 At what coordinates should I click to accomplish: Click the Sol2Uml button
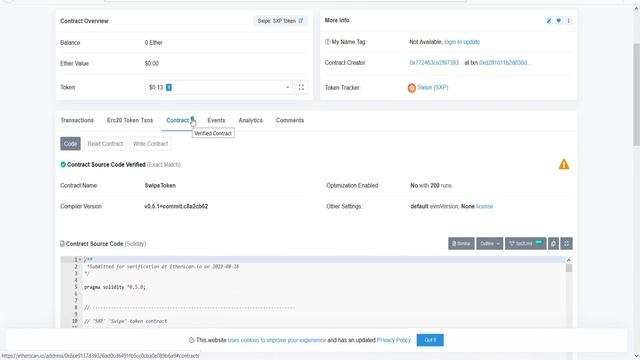[x=525, y=244]
